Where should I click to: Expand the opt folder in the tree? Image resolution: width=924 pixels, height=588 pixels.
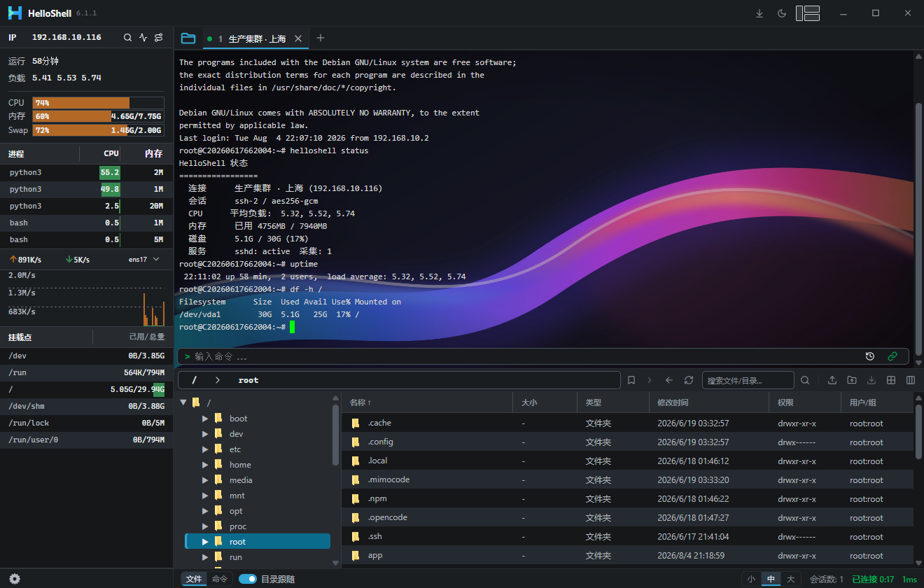pos(205,511)
